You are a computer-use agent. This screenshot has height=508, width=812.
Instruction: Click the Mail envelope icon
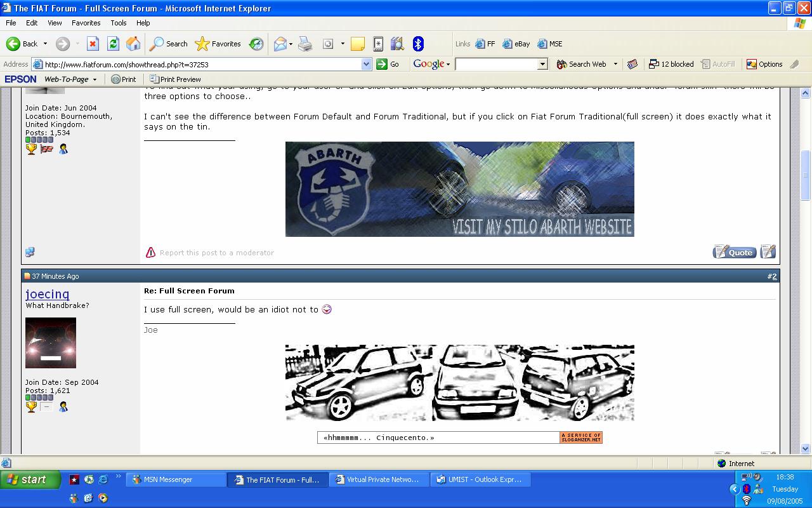[x=280, y=44]
